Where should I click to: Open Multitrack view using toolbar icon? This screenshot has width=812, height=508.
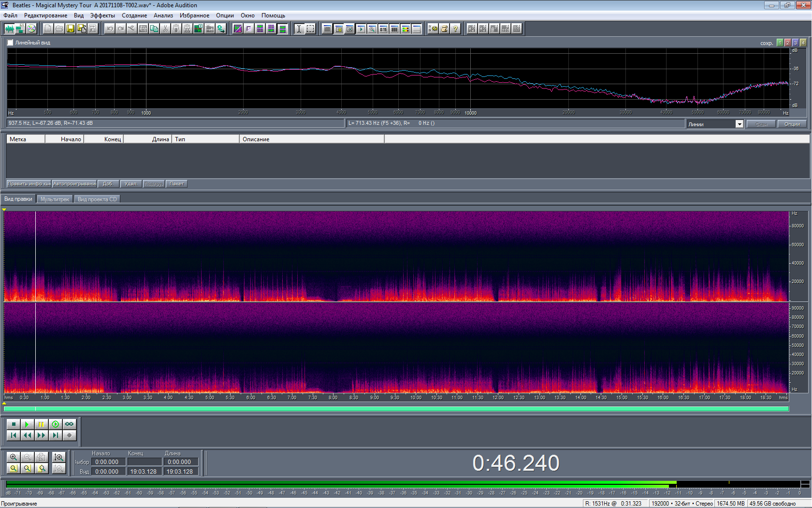tap(20, 29)
